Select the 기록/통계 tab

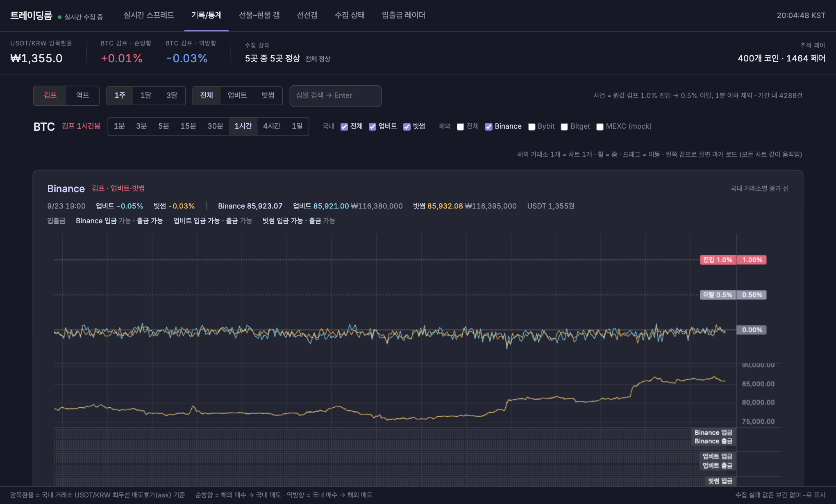[x=207, y=15]
